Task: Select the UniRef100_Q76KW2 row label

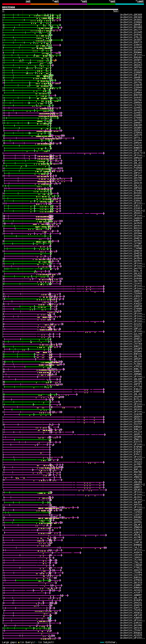Action: point(131,191)
